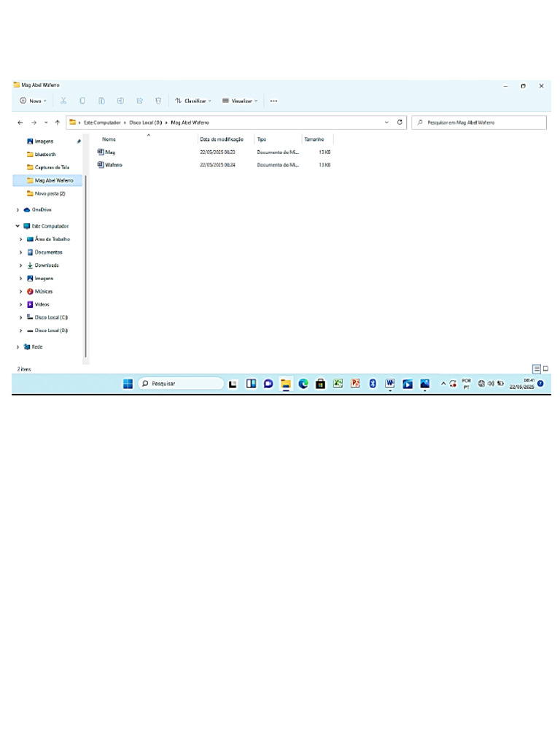
Task: Expand the Músicas tree node
Action: point(20,291)
